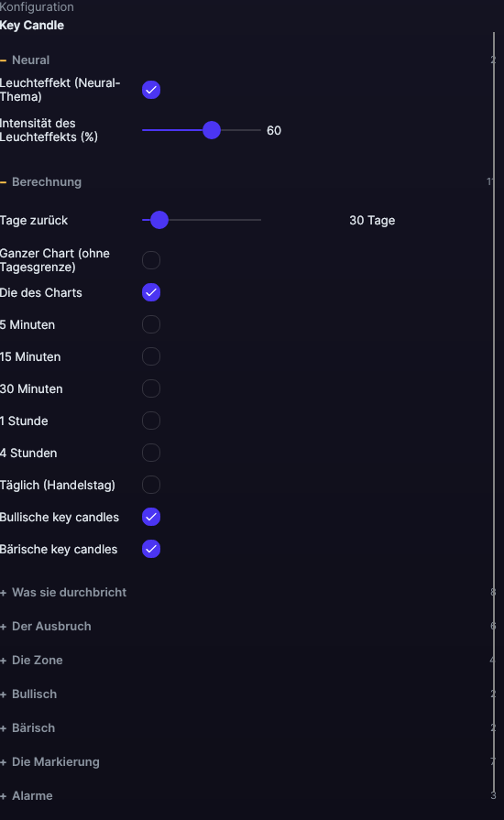Disable the Leuchteffekt (Neural-Thema) checkbox
This screenshot has width=504, height=820.
pyautogui.click(x=151, y=90)
